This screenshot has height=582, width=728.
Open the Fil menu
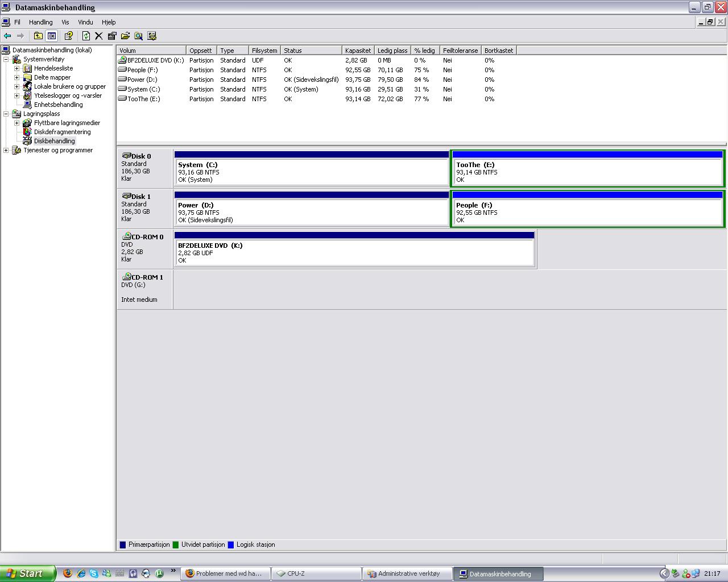click(x=17, y=22)
